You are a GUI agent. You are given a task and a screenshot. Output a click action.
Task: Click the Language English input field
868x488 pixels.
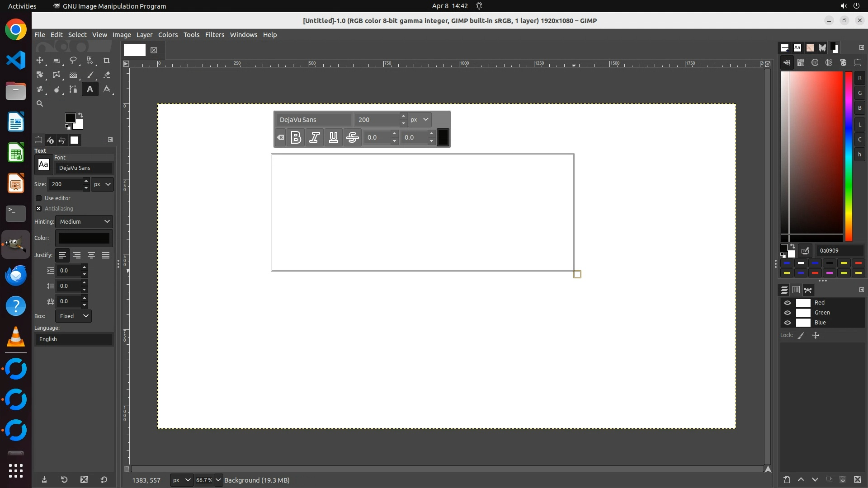pos(74,339)
